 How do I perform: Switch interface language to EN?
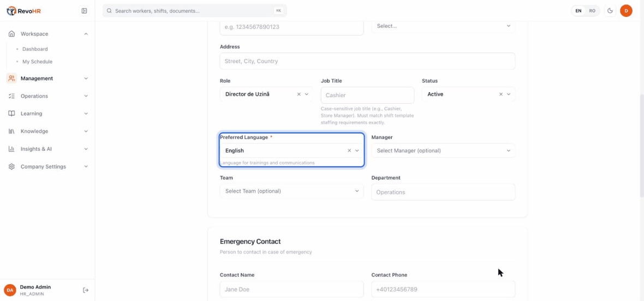[x=579, y=11]
